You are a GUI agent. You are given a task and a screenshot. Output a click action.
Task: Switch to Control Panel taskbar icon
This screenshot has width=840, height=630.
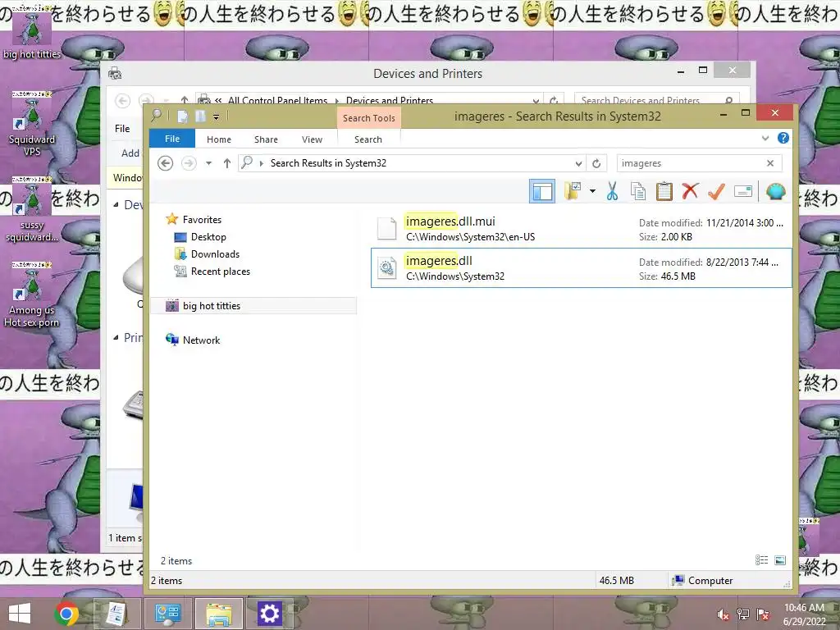[167, 614]
